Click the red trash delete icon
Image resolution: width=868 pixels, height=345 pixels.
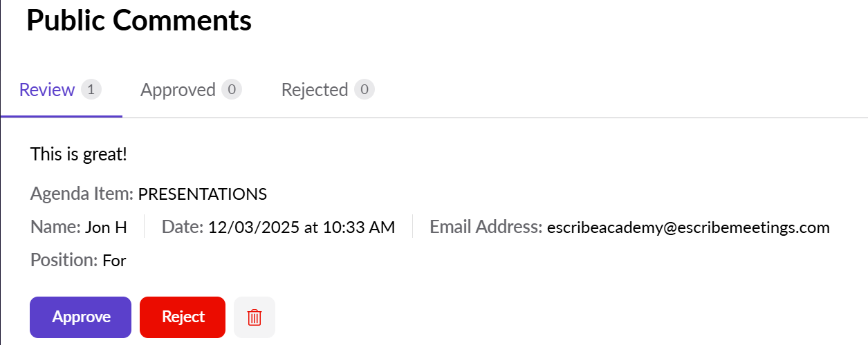click(x=255, y=317)
